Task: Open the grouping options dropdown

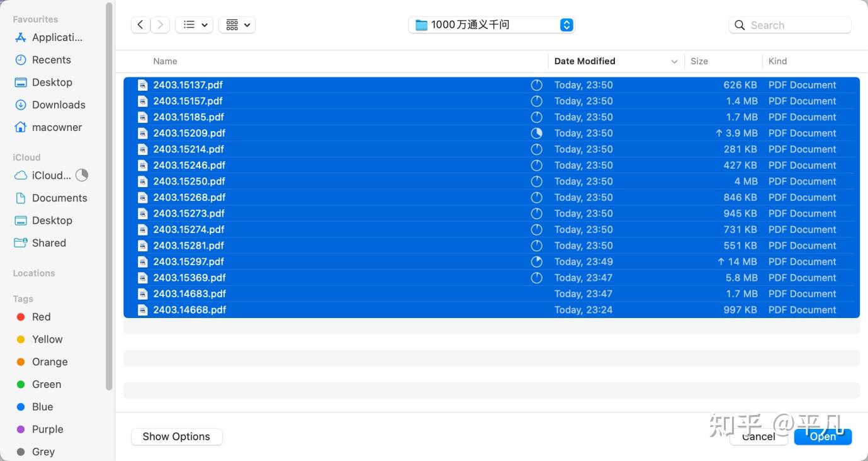Action: (237, 25)
